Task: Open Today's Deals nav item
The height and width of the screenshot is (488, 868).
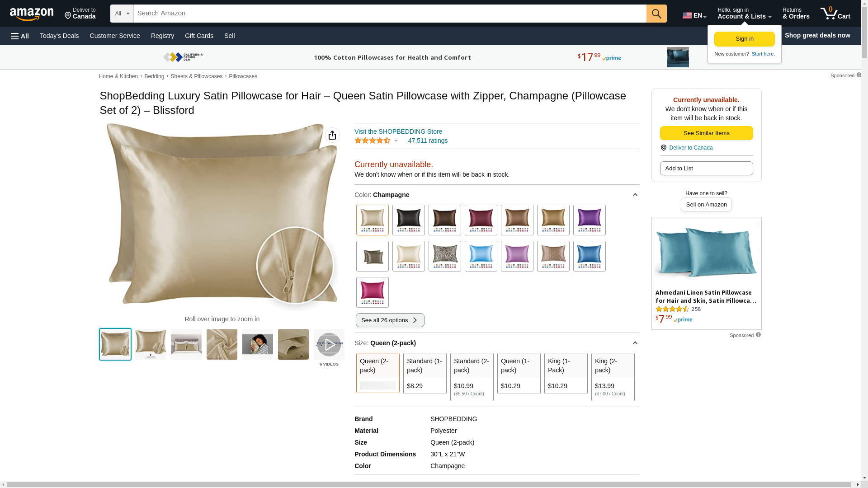Action: (59, 36)
